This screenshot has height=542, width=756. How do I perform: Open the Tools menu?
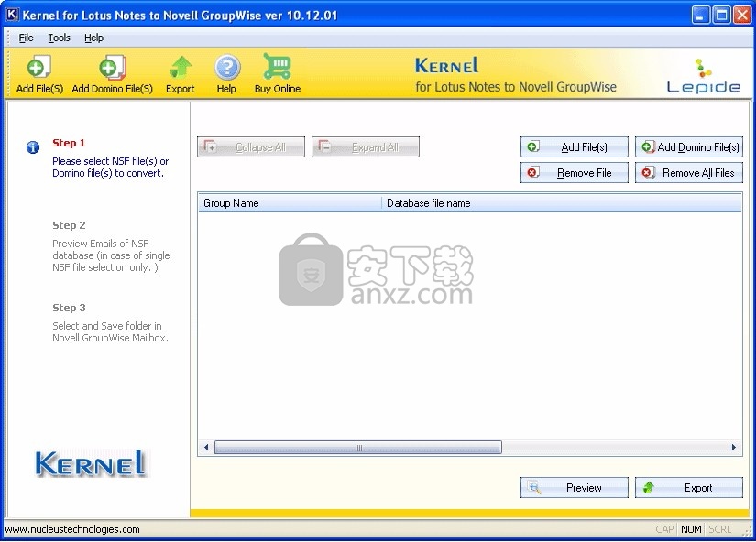tap(59, 38)
